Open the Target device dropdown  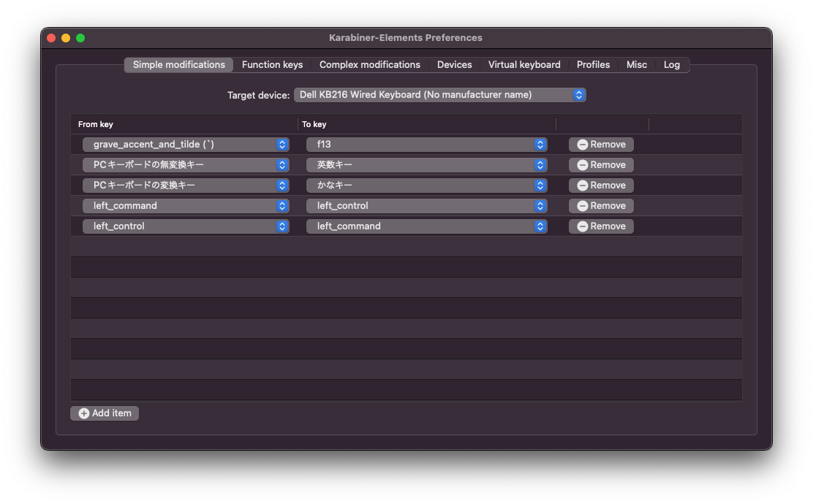(439, 95)
